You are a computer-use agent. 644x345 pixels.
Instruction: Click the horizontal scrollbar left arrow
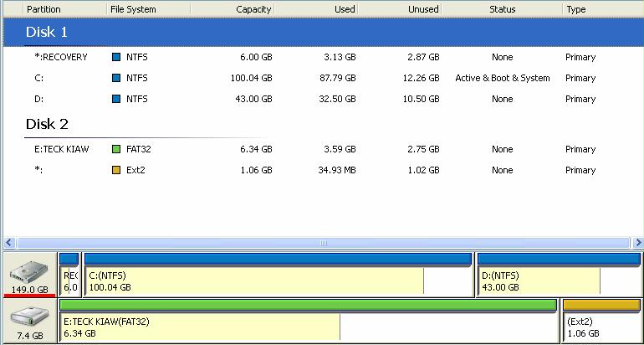[8, 244]
